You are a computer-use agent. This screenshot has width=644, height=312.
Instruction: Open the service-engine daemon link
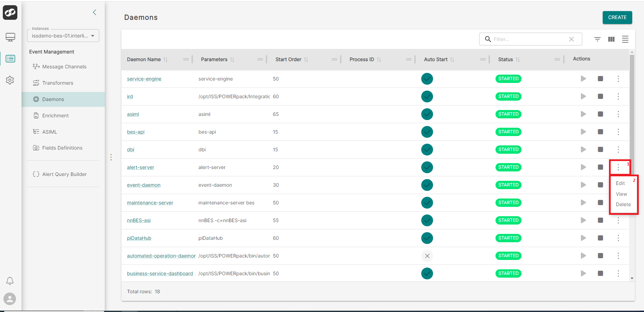pos(144,79)
